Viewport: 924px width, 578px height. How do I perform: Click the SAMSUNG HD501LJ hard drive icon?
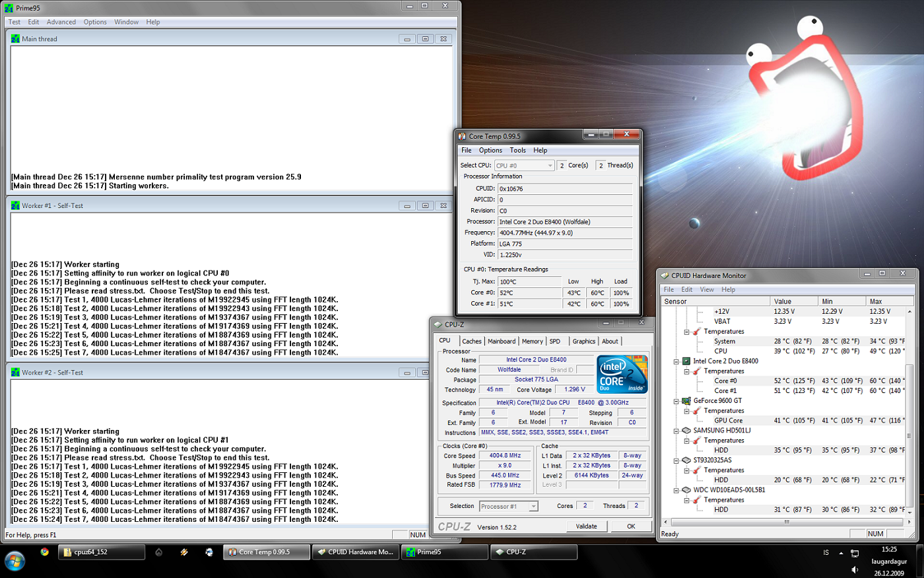click(686, 430)
